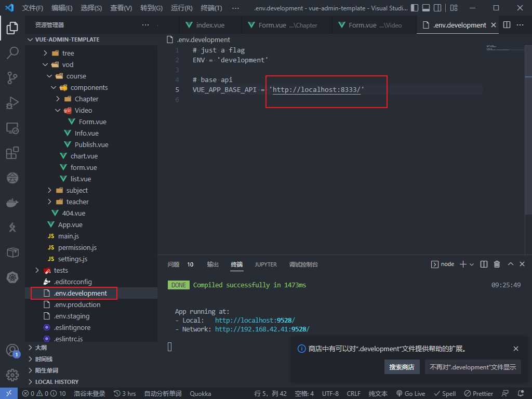Open new terminal profile dropdown arrow

tap(472, 264)
